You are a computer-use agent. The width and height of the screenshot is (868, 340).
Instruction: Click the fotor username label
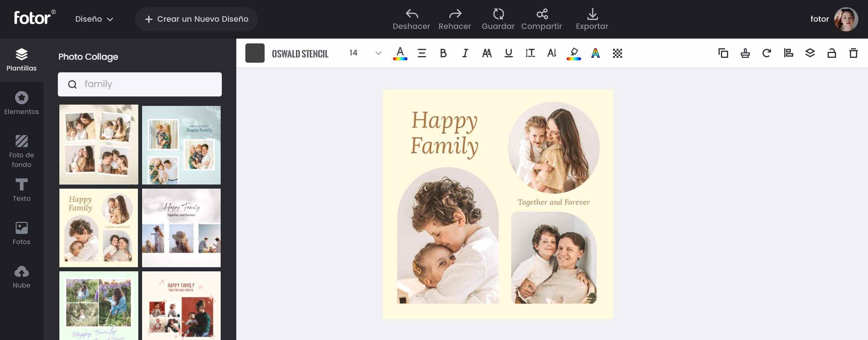pyautogui.click(x=819, y=19)
